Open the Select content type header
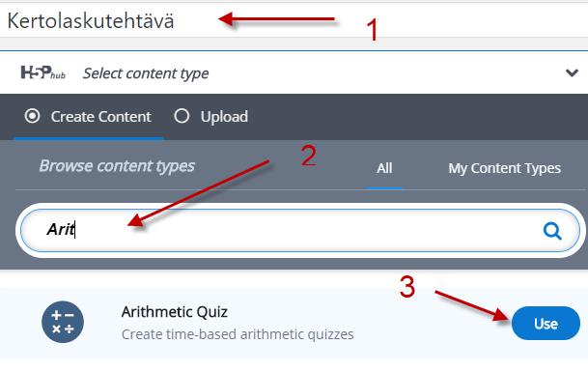Viewport: 588px width, 372px height. 294,72
